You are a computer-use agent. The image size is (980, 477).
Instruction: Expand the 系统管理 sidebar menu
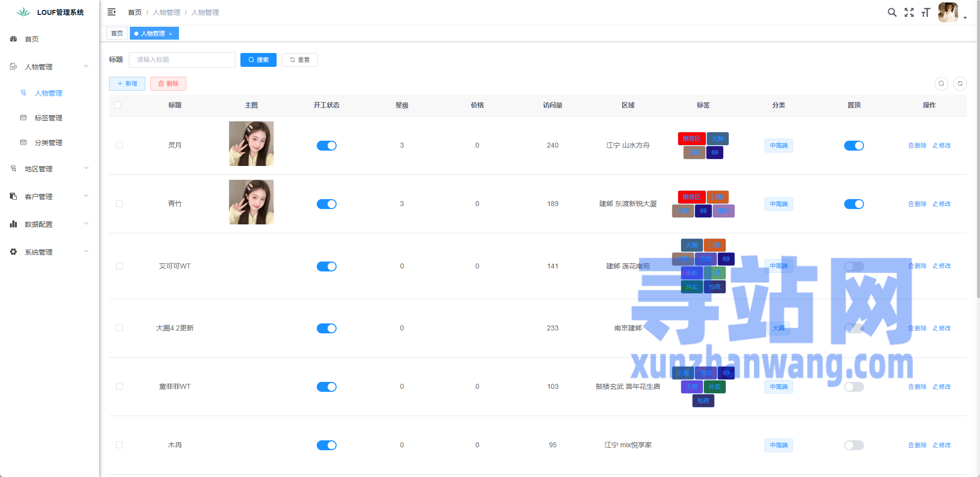50,252
